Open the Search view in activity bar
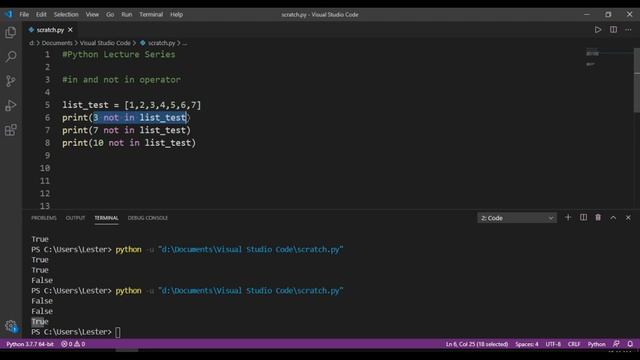Viewport: 640px width, 360px height. (x=11, y=56)
